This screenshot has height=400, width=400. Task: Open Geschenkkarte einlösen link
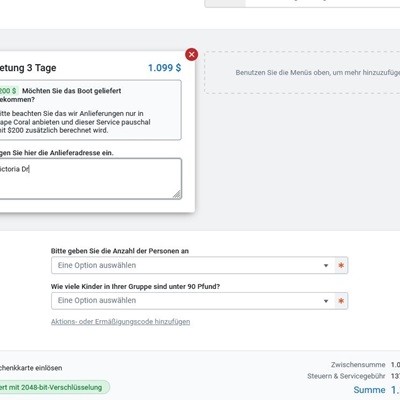[x=31, y=368]
